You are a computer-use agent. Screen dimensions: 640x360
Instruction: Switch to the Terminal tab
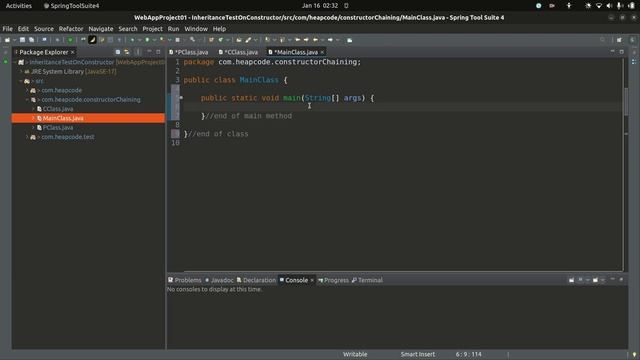(x=367, y=280)
